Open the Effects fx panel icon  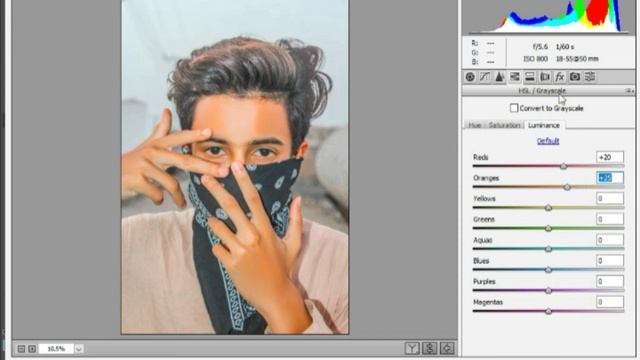click(x=560, y=77)
